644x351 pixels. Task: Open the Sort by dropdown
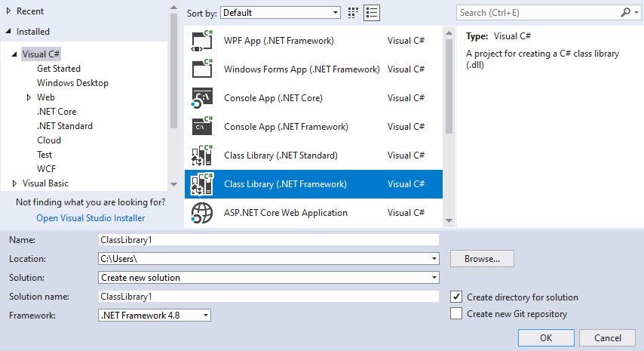point(281,13)
